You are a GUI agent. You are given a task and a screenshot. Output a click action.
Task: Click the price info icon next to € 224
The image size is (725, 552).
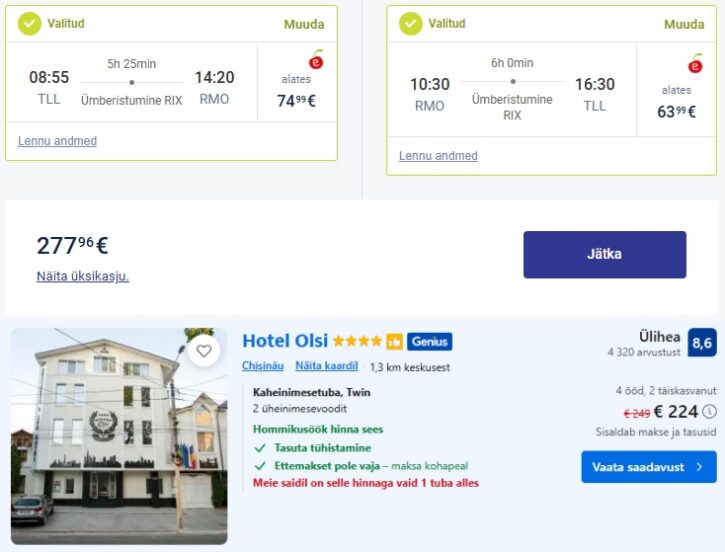(709, 411)
